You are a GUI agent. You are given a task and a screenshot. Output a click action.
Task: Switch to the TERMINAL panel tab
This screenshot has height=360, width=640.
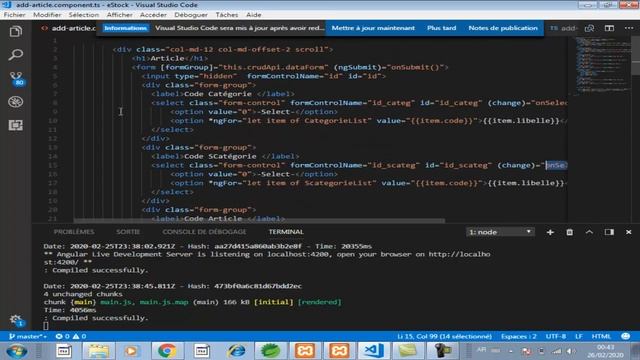[286, 232]
